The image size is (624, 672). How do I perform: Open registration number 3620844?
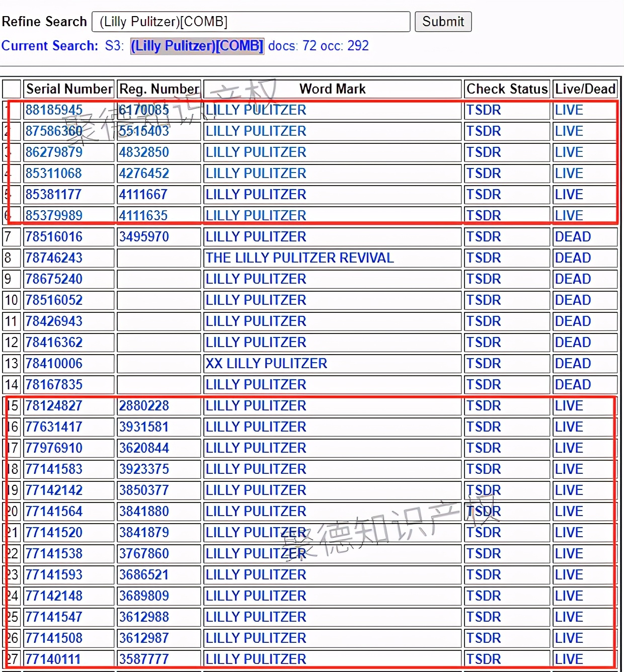(144, 448)
